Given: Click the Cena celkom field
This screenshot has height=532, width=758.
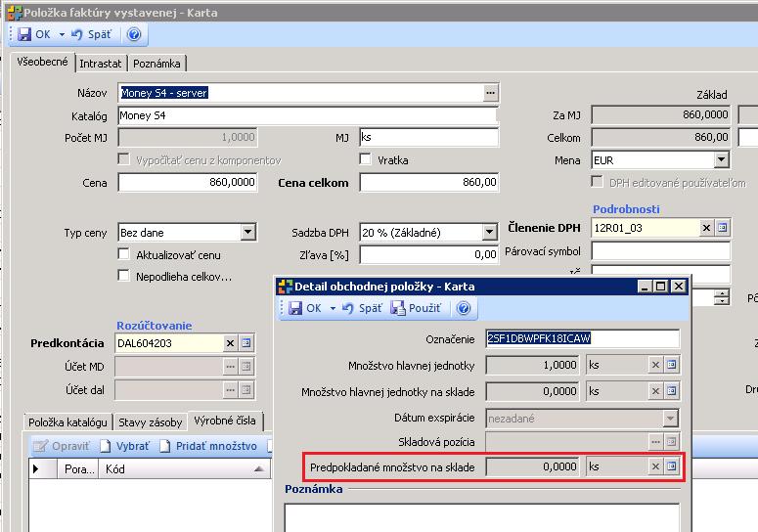Looking at the screenshot, I should [x=428, y=182].
